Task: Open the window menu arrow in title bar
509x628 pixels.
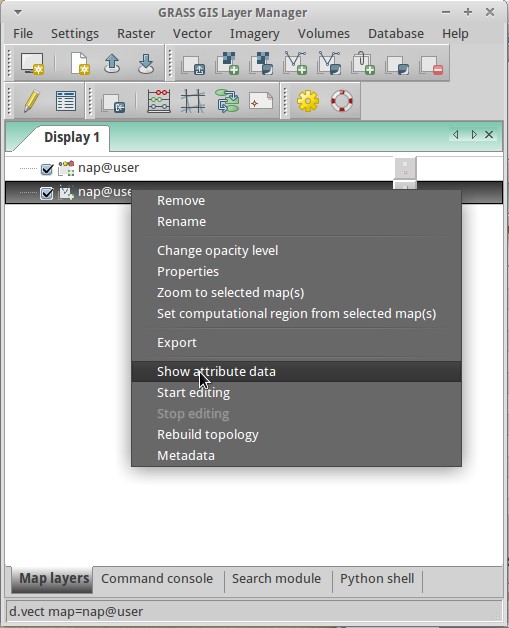Action: point(18,12)
